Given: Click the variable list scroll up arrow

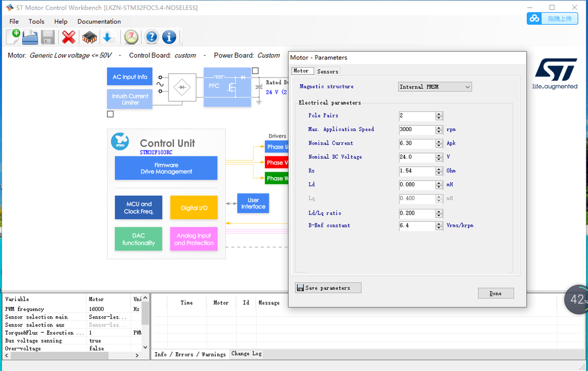Looking at the screenshot, I should coord(145,298).
